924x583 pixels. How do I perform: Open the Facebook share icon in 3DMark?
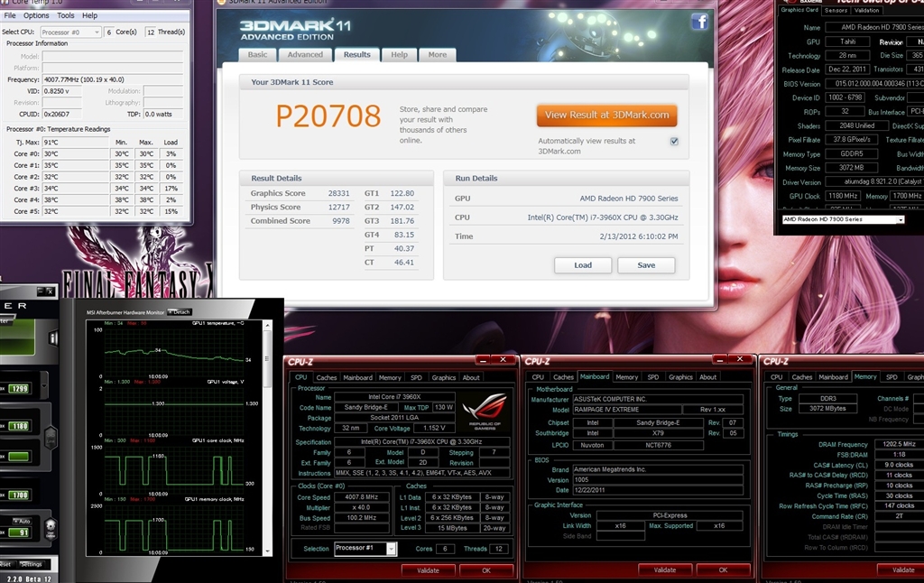point(699,22)
